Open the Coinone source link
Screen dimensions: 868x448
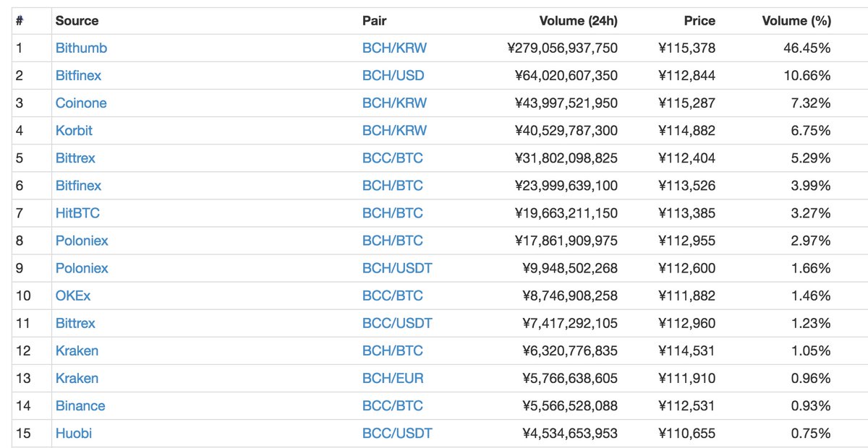(x=81, y=103)
